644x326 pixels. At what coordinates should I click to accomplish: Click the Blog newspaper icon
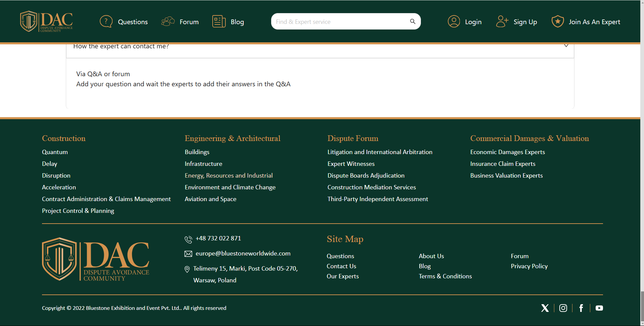click(219, 21)
